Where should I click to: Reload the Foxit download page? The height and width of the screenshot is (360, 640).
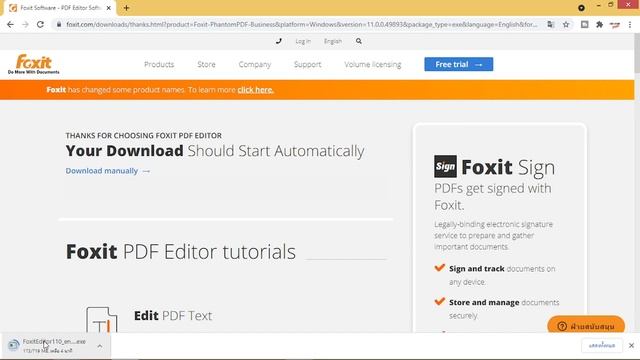[40, 24]
